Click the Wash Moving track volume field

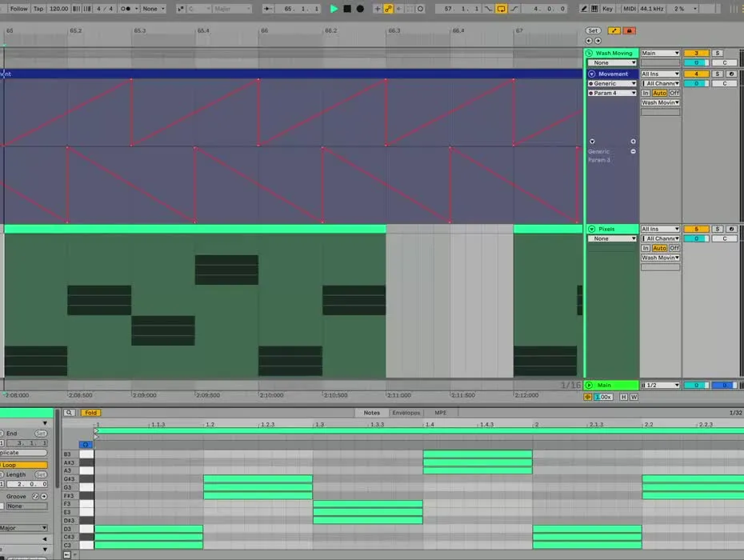coord(695,53)
